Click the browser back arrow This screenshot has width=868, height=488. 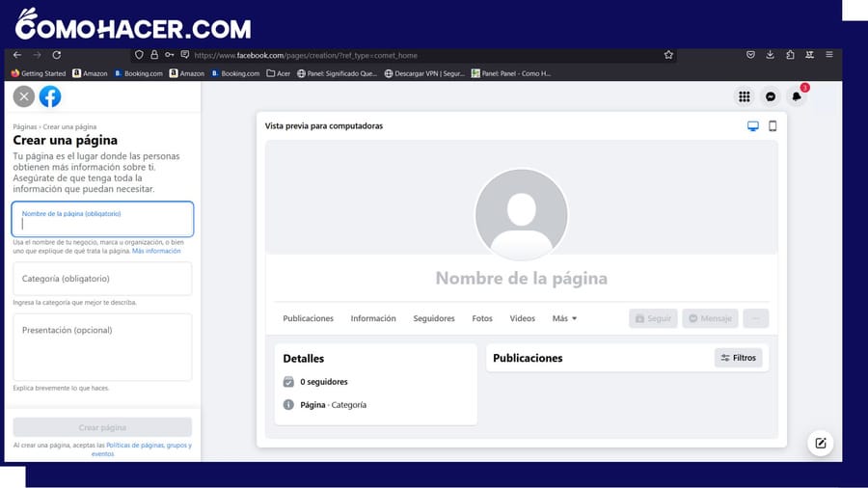pos(17,55)
